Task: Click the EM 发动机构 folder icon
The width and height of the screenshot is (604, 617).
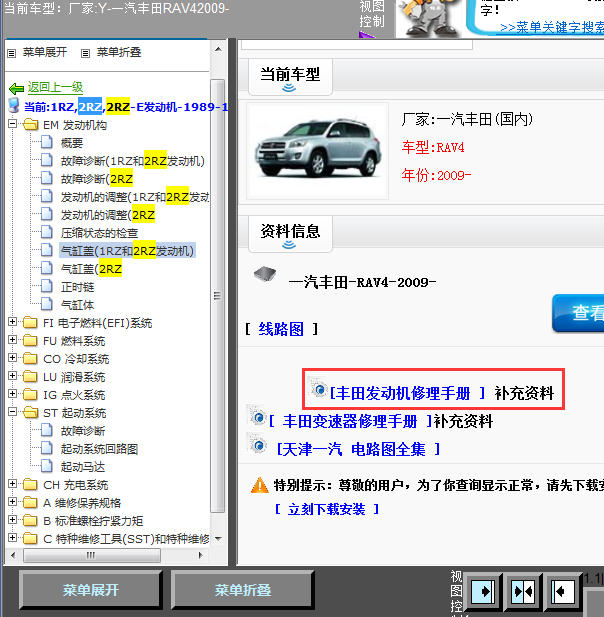Action: click(x=30, y=125)
